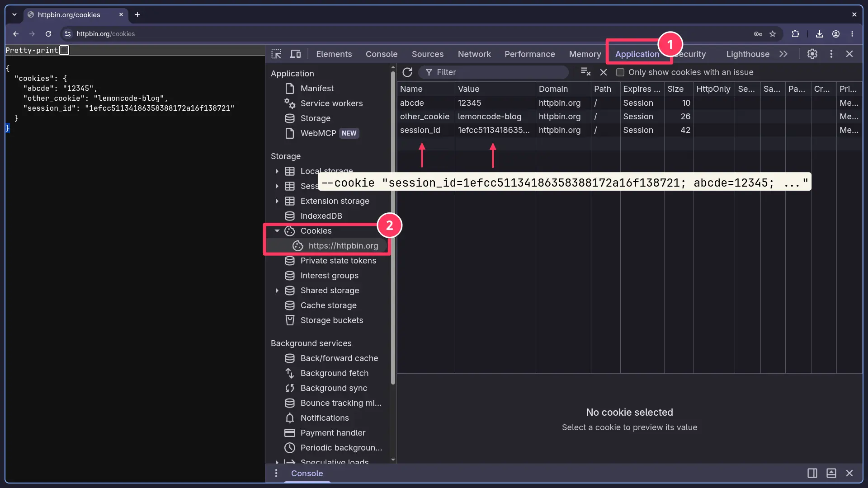The image size is (868, 488).
Task: Open IndexedDB in the storage tree
Action: click(x=321, y=216)
